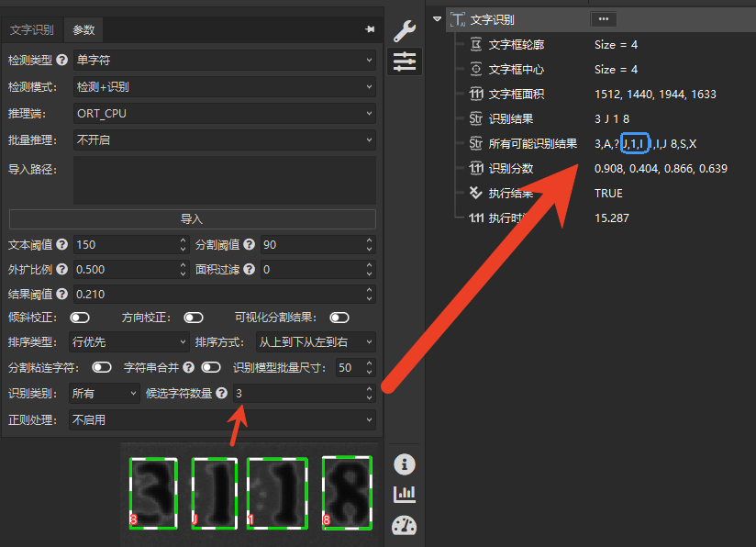Click the 执行时间 numeric icon
Viewport: 756px width, 547px height.
pos(476,218)
